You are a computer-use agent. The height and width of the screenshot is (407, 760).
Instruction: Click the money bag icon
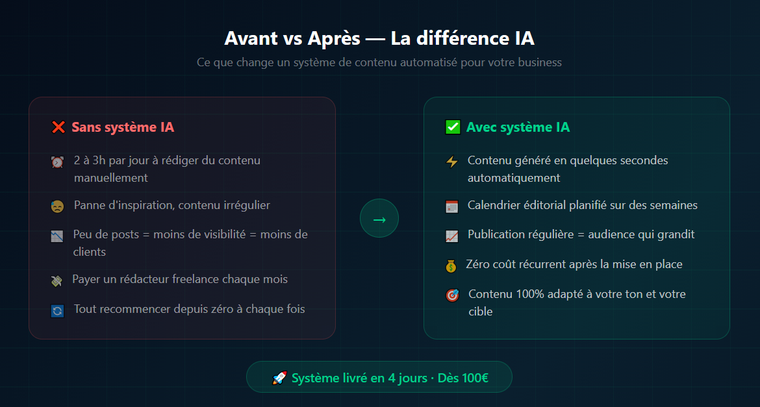point(451,266)
